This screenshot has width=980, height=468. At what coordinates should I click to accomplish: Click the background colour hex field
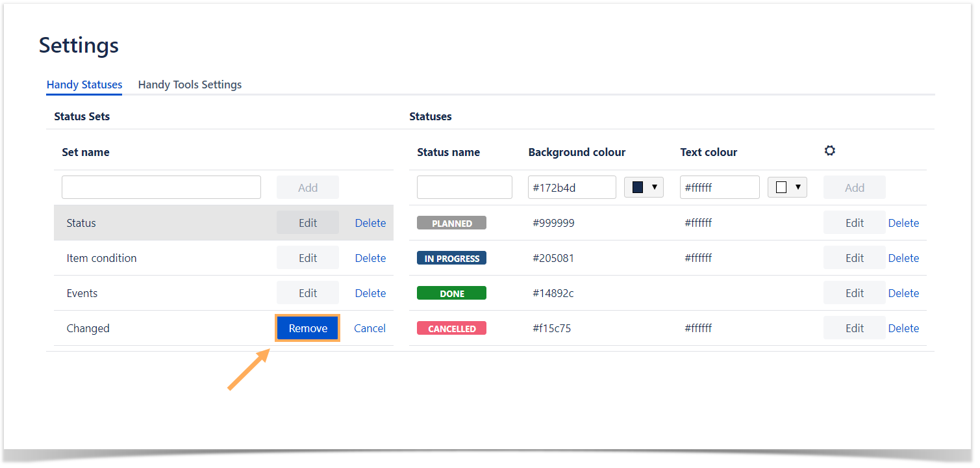pos(572,187)
